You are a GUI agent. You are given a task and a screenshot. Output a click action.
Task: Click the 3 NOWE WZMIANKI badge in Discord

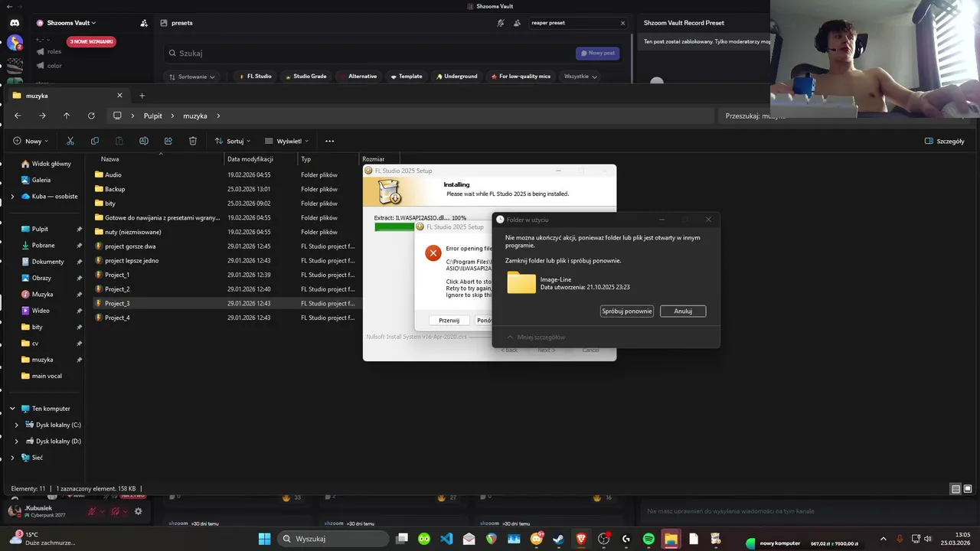(x=91, y=41)
